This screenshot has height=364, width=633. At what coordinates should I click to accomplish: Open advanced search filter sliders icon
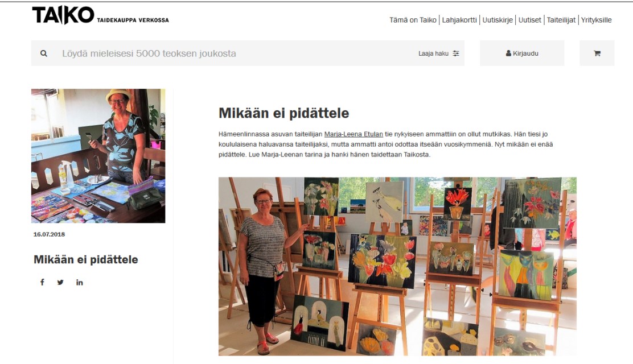[456, 53]
